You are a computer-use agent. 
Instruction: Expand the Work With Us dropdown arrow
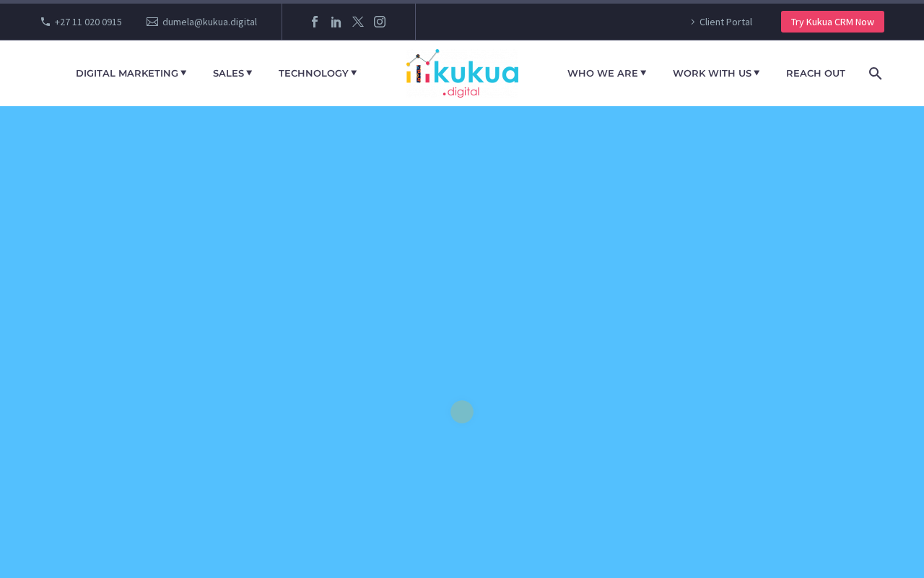pos(757,72)
